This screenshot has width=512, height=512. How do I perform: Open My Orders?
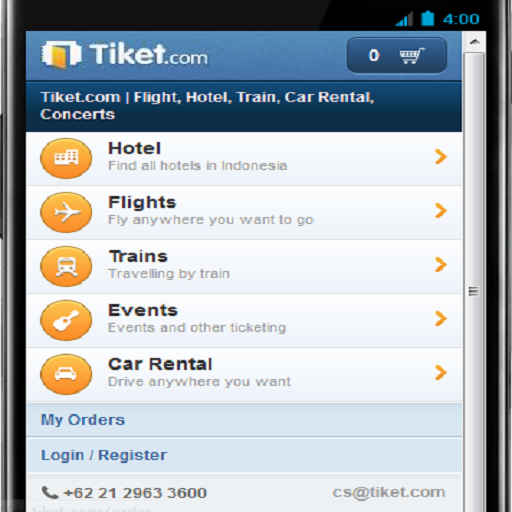tap(244, 420)
